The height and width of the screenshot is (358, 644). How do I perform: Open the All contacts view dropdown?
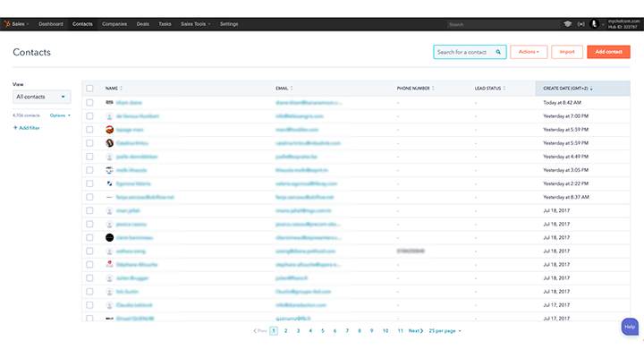41,97
